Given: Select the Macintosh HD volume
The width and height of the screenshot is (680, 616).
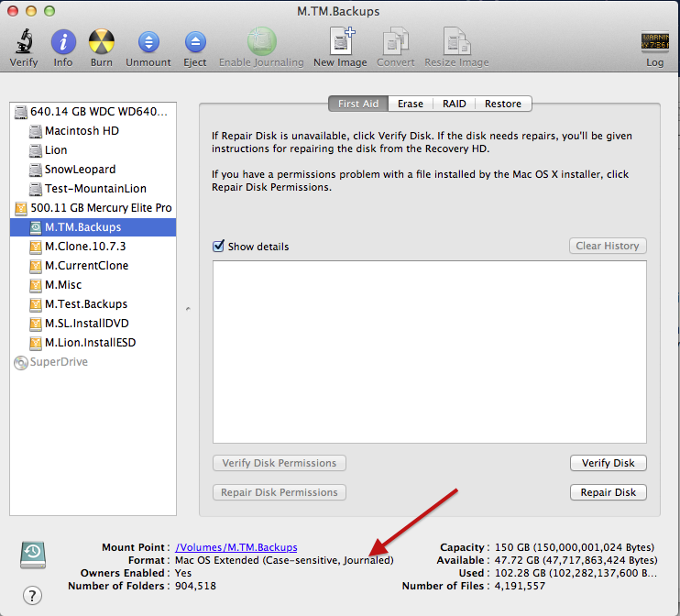Looking at the screenshot, I should 93,131.
